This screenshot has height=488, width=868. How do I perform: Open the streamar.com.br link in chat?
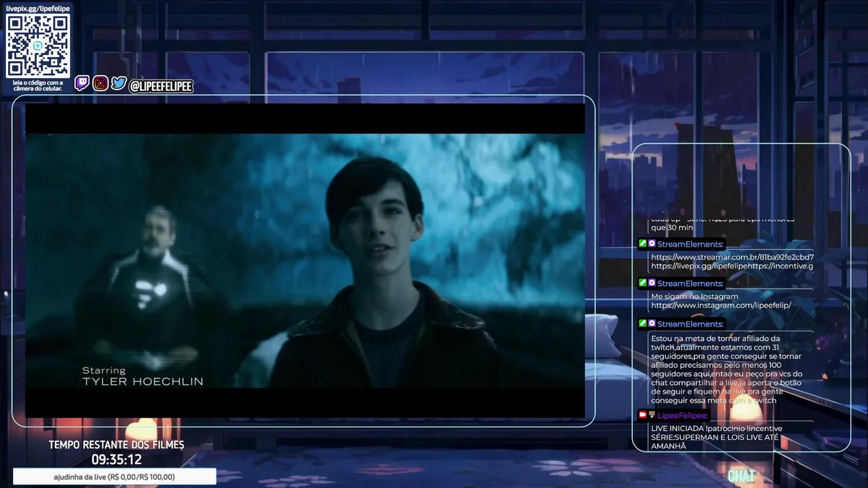tap(732, 257)
